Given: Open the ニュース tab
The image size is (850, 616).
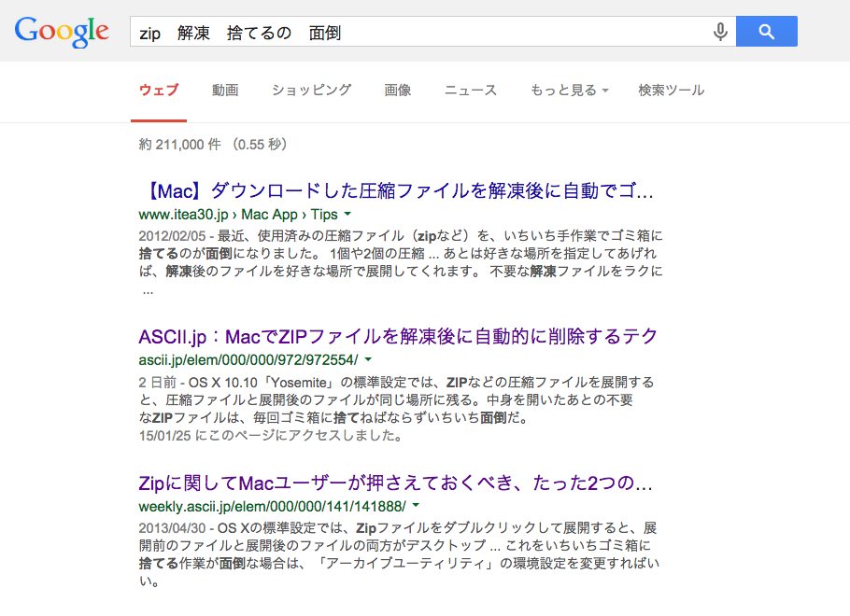Looking at the screenshot, I should [471, 90].
